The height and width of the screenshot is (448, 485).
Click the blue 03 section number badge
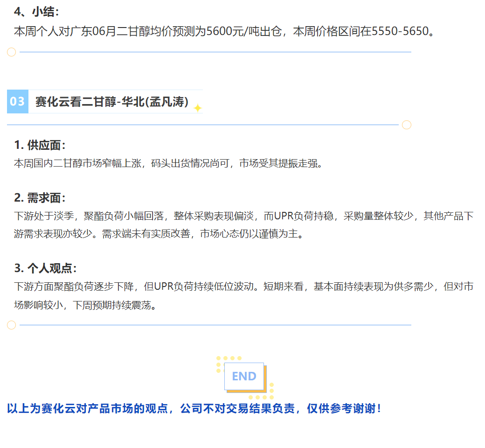point(18,102)
